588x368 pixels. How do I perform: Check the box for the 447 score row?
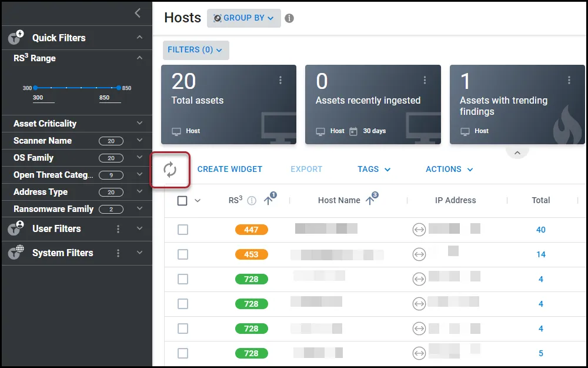(183, 230)
